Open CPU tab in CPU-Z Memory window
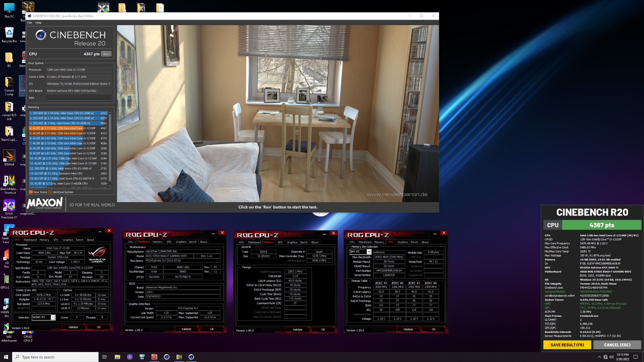 241,242
